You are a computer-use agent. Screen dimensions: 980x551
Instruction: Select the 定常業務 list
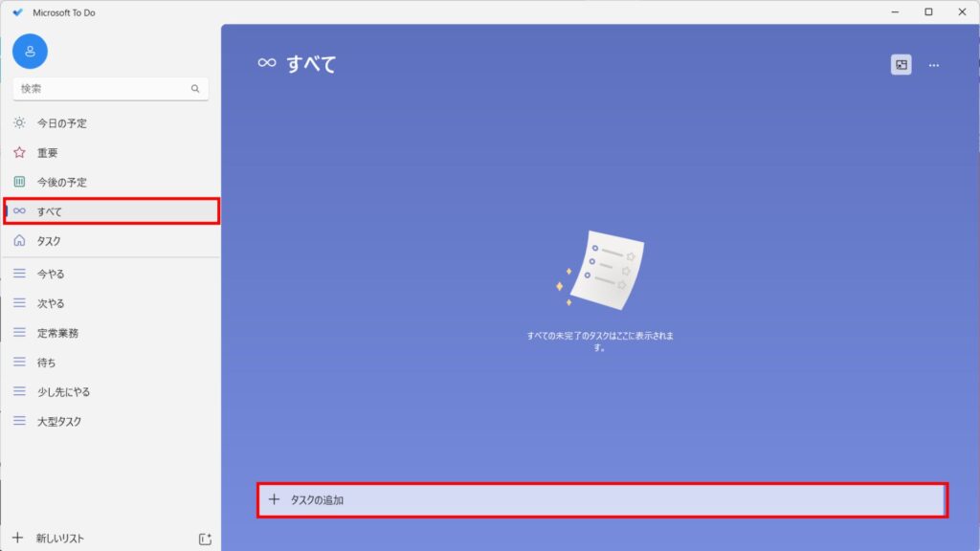[x=56, y=333]
